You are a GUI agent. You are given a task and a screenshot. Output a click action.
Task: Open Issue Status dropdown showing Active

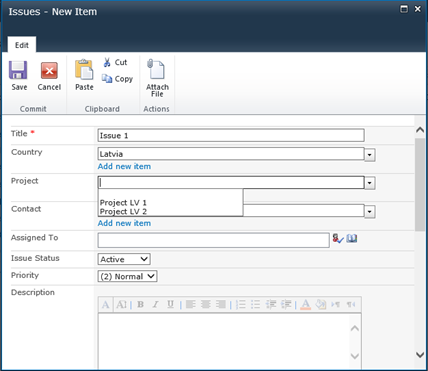[124, 259]
